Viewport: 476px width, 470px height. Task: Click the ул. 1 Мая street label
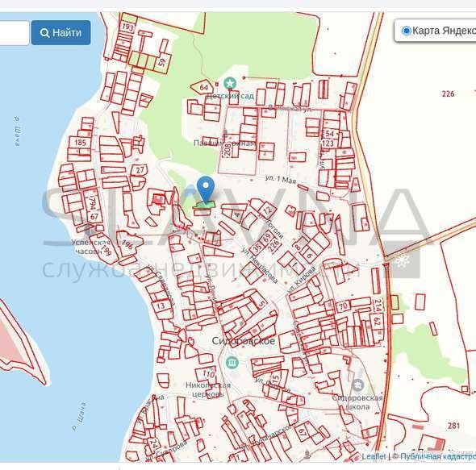coord(281,179)
